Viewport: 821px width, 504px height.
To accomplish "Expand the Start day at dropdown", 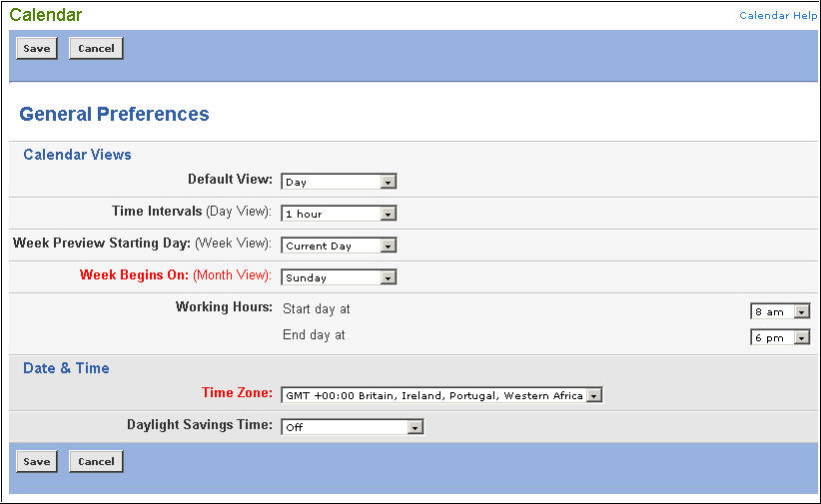I will click(x=780, y=311).
